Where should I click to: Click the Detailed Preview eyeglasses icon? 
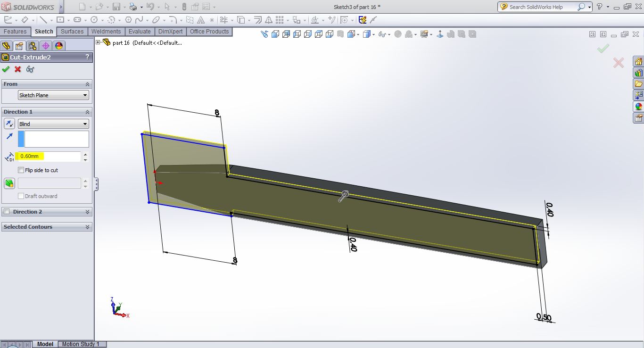[x=30, y=69]
